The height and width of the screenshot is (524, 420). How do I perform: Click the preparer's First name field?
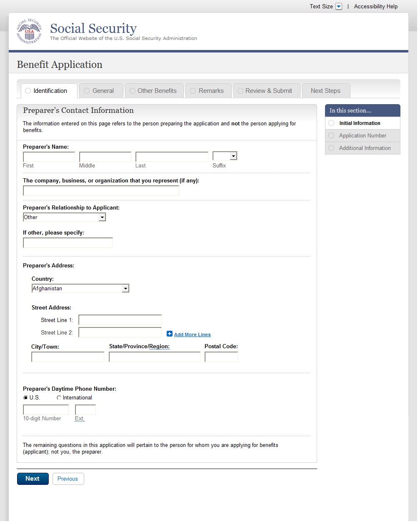(49, 157)
